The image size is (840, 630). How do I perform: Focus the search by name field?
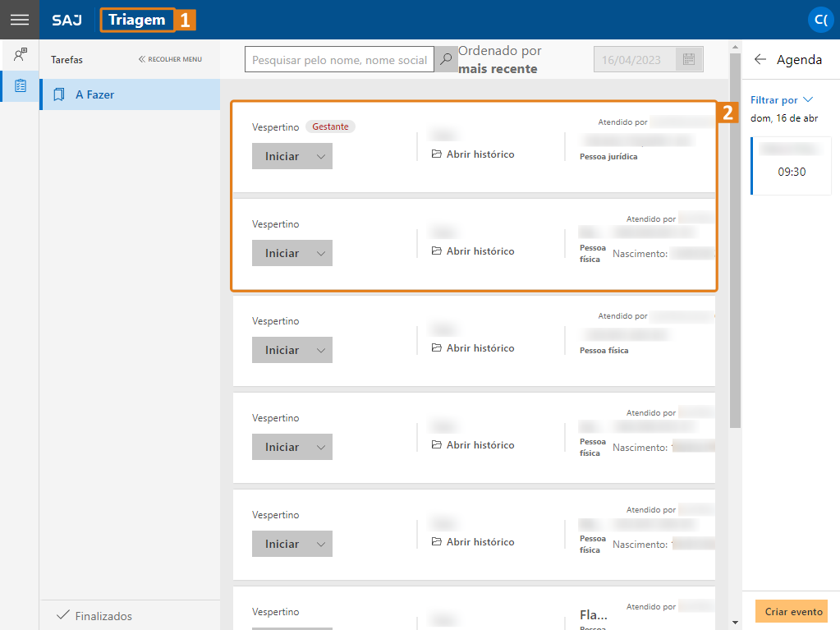click(339, 59)
